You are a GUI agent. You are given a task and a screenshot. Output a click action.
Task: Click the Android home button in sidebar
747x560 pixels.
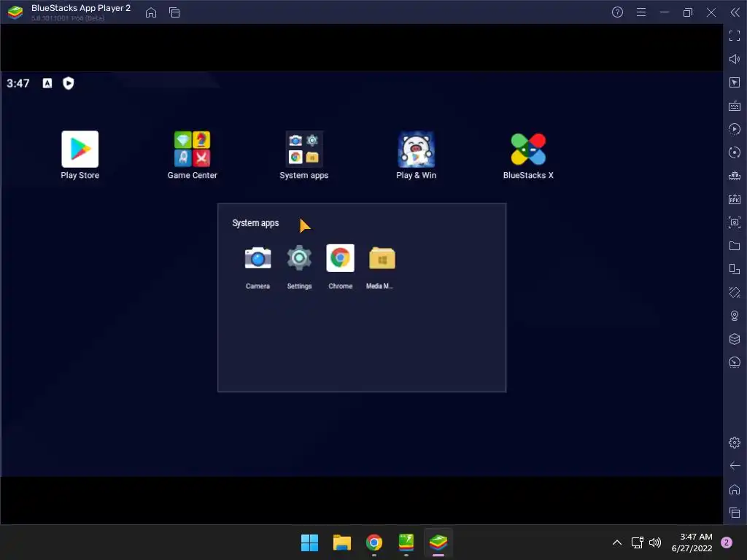pyautogui.click(x=735, y=489)
